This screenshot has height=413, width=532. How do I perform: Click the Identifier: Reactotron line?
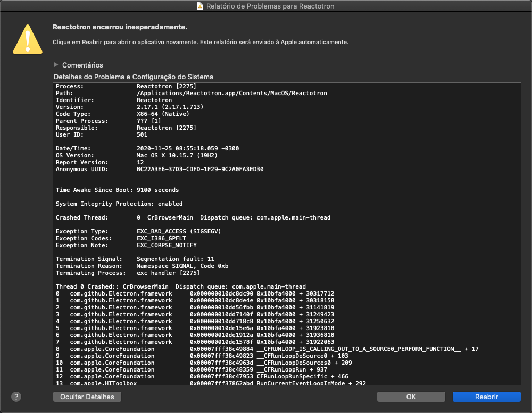pos(114,100)
